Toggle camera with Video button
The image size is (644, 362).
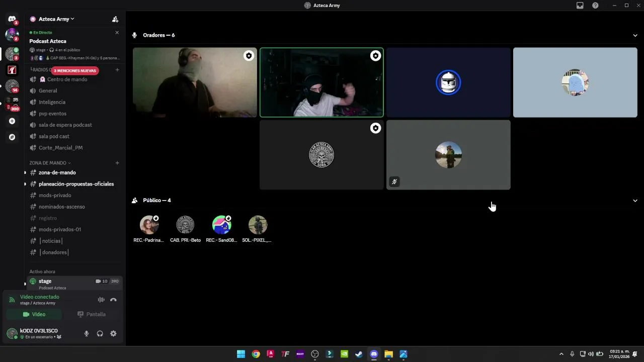(34, 314)
